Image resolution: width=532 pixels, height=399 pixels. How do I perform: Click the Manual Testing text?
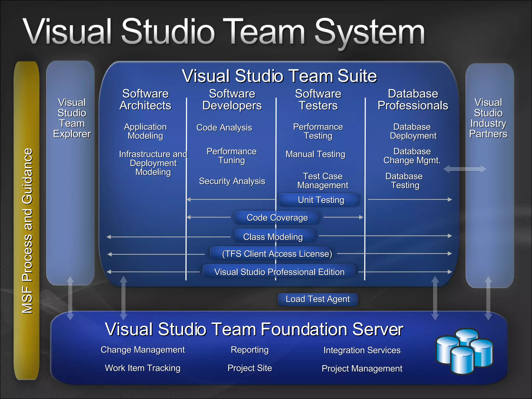coord(315,154)
